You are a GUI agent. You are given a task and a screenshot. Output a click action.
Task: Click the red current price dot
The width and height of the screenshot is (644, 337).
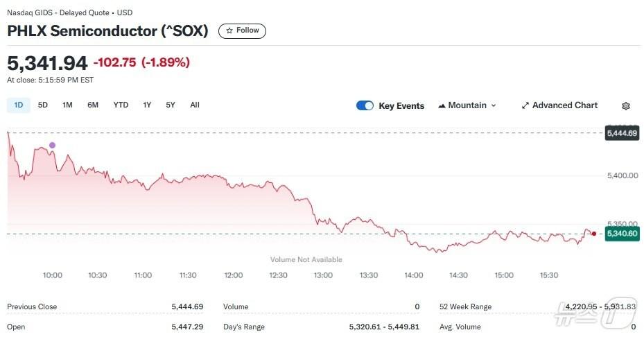594,234
